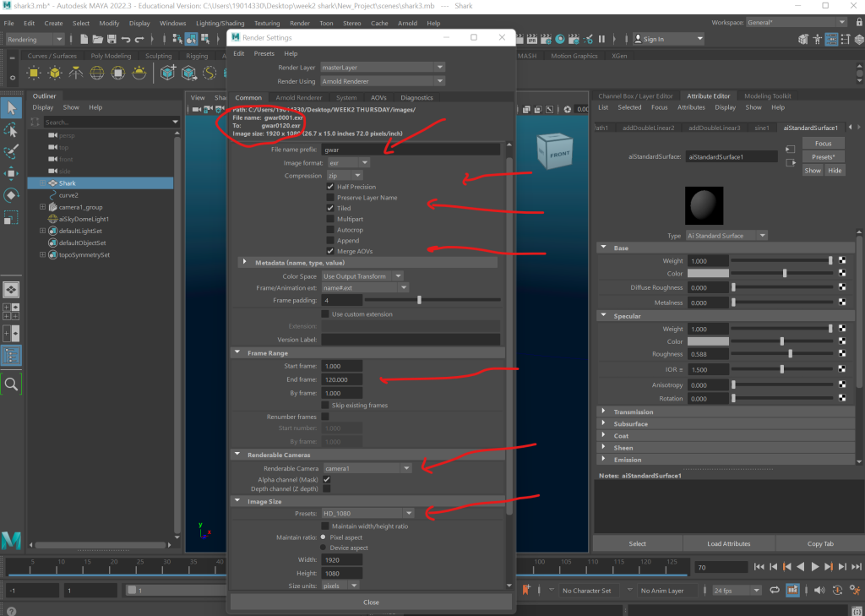
Task: Toggle Alpha channel (Mask) checkbox
Action: click(x=327, y=479)
